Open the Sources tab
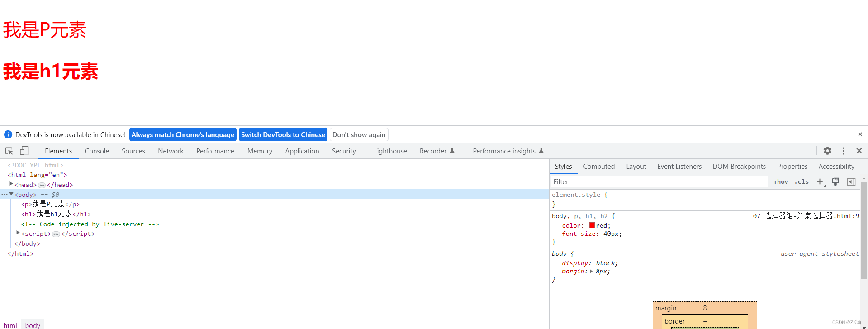Screen dimensions: 868x329 pos(133,151)
